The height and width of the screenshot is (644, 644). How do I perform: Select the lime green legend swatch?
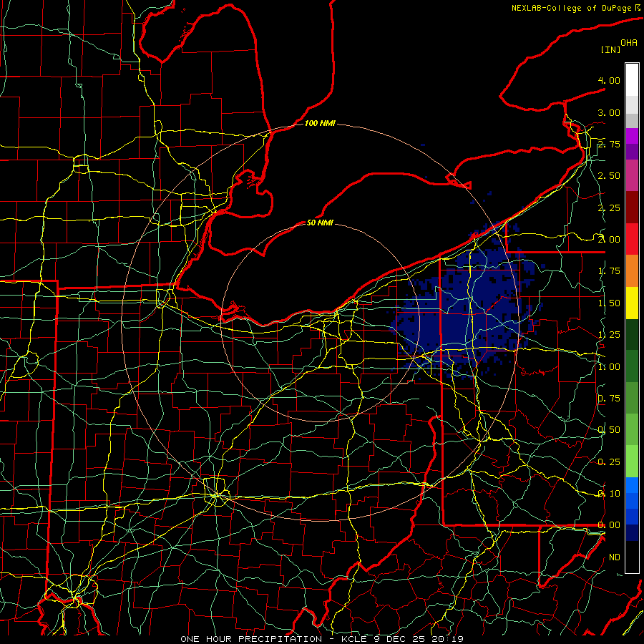point(632,462)
